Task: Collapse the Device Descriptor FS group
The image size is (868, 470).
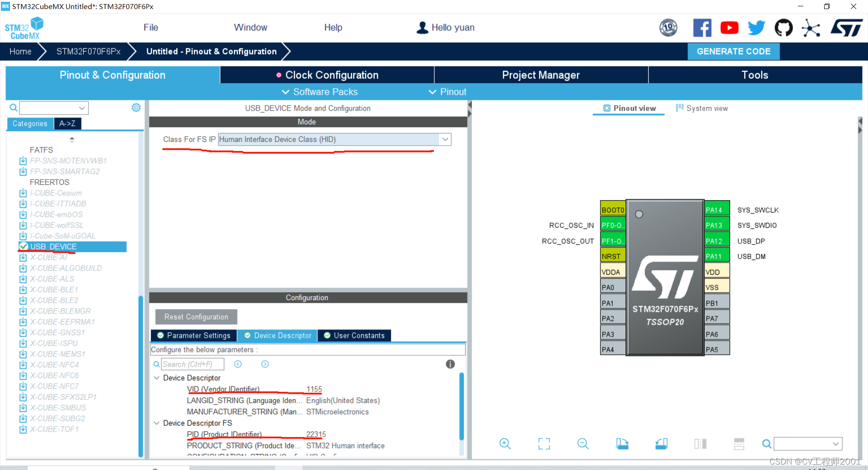Action: tap(157, 423)
